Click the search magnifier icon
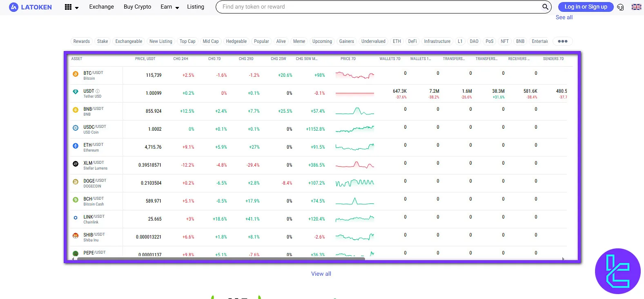The width and height of the screenshot is (644, 299). 545,7
